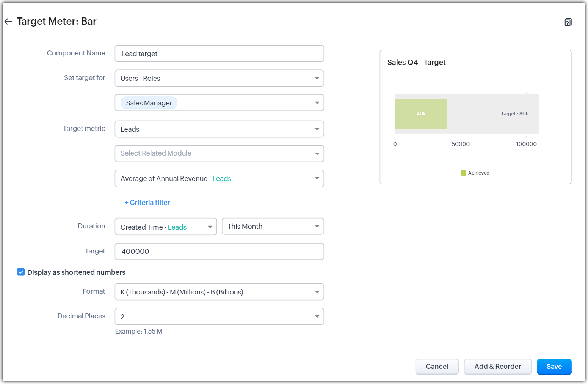Viewport: 588px width, 384px height.
Task: Open the help document icon
Action: pos(568,22)
